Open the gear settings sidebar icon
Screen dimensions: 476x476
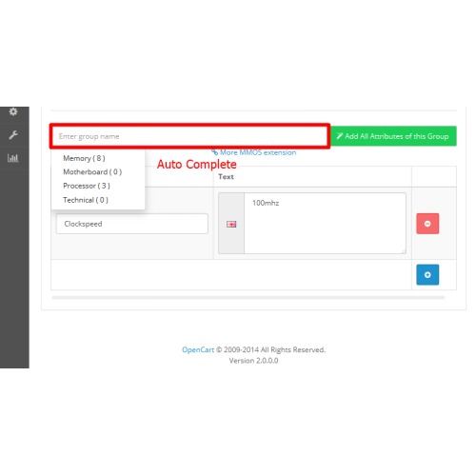pos(13,111)
